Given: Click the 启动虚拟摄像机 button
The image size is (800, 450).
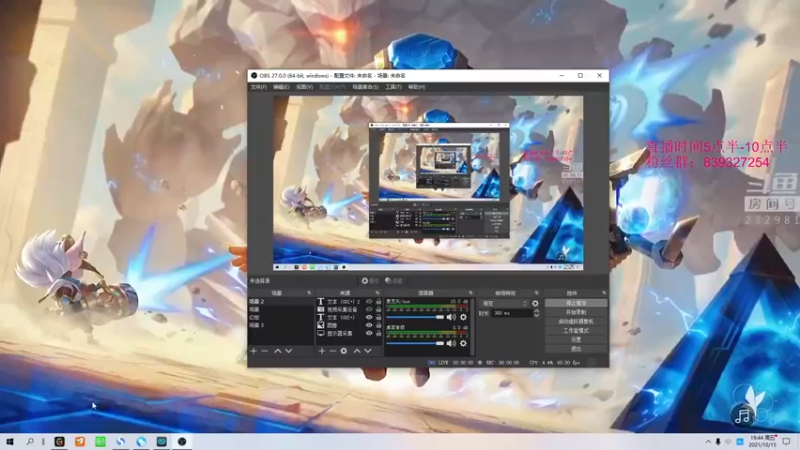Looking at the screenshot, I should click(576, 321).
